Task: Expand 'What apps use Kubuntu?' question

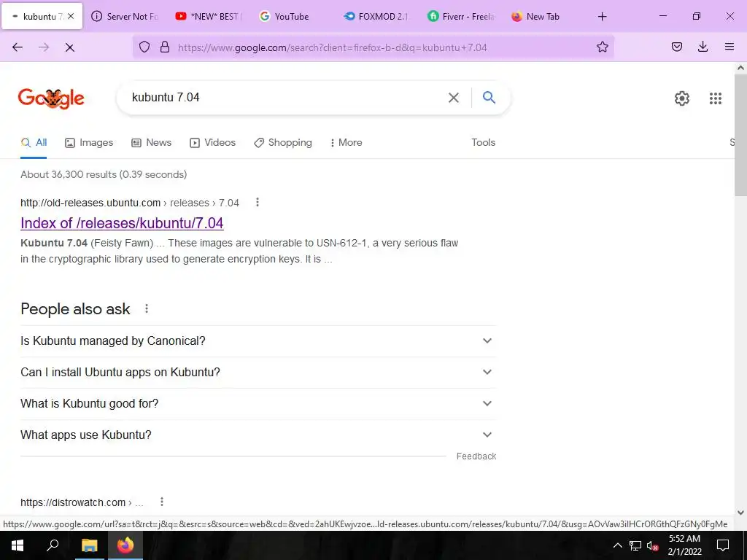Action: tap(258, 435)
